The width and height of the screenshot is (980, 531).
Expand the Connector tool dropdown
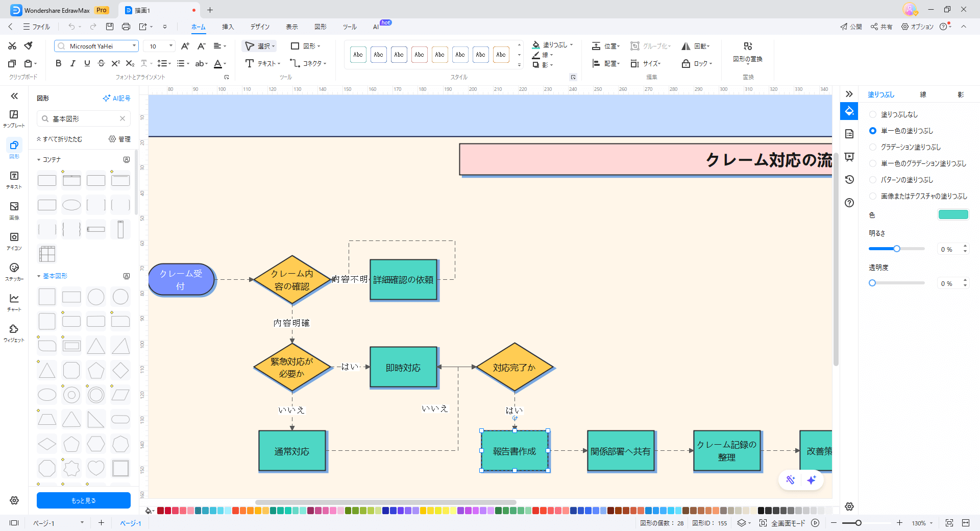click(325, 64)
